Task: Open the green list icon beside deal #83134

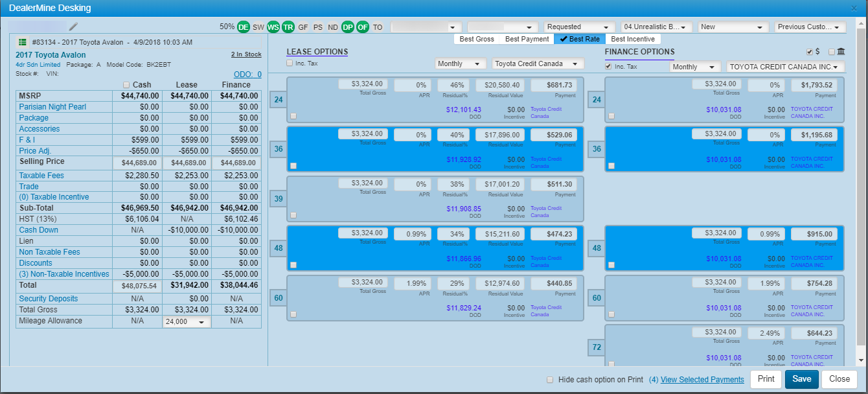Action: point(22,42)
